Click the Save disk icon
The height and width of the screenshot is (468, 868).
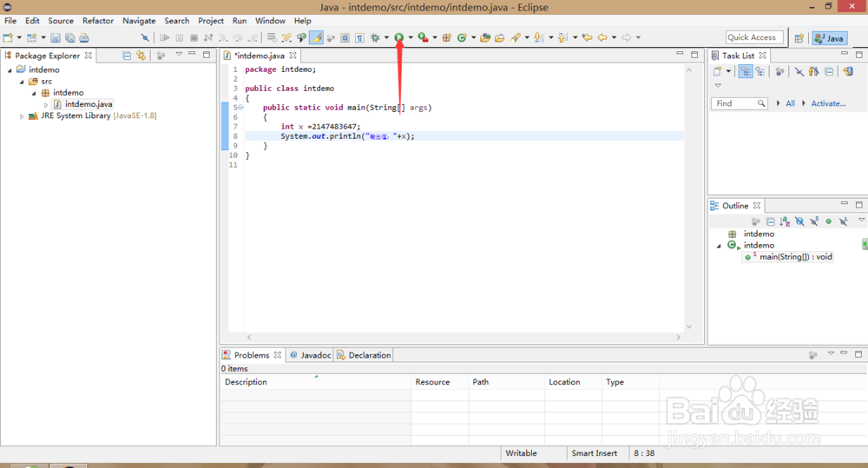point(56,37)
